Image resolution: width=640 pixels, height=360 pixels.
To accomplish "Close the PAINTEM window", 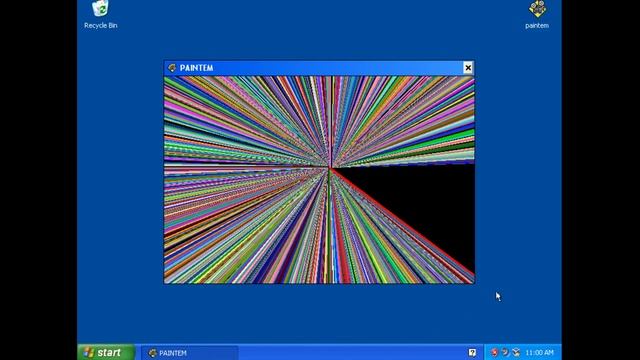I will [x=468, y=68].
